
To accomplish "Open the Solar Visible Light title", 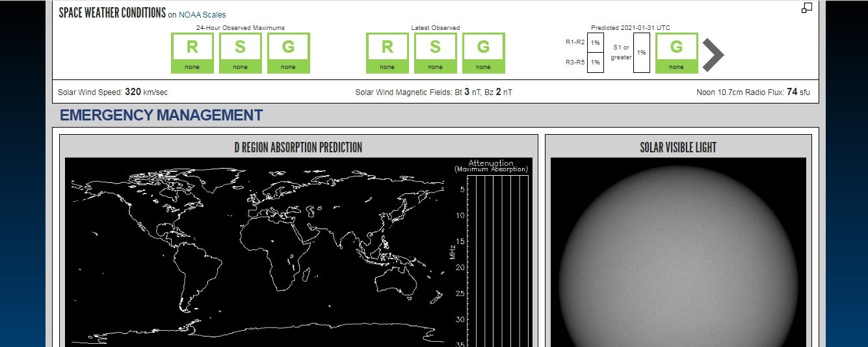I will pos(677,147).
